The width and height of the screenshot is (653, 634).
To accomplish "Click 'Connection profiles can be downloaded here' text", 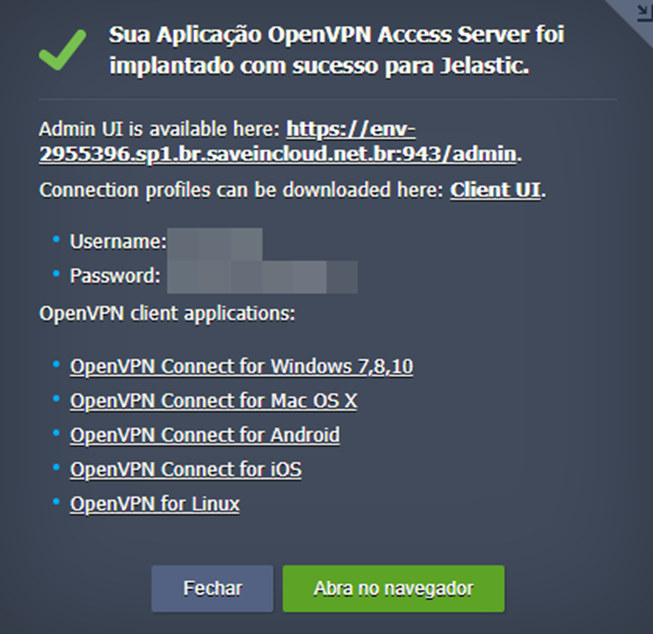I will 242,190.
